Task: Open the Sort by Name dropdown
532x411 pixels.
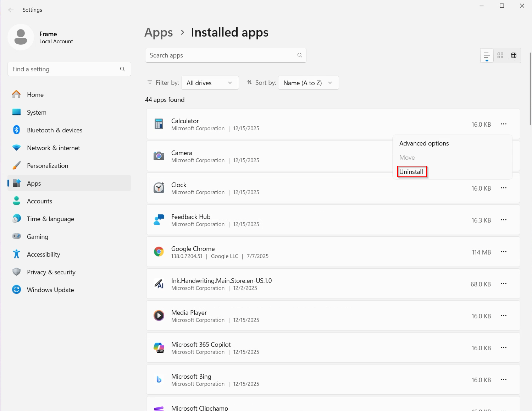Action: pyautogui.click(x=308, y=83)
